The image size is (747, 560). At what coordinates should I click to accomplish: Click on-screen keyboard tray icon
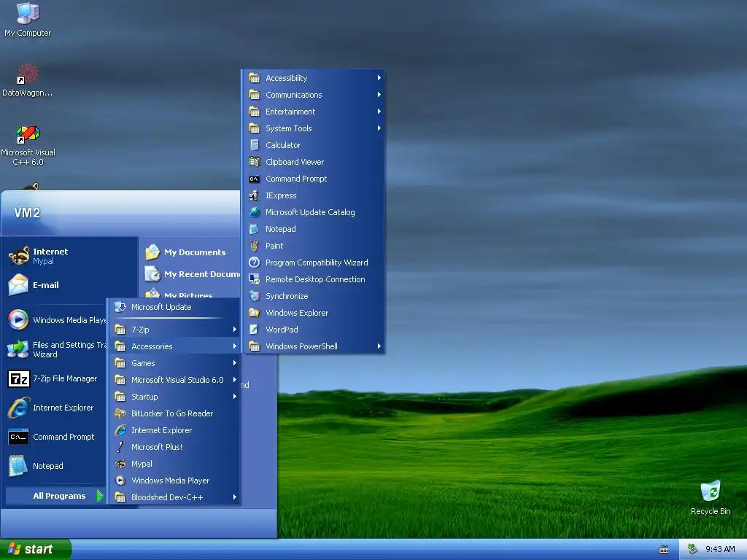(664, 550)
